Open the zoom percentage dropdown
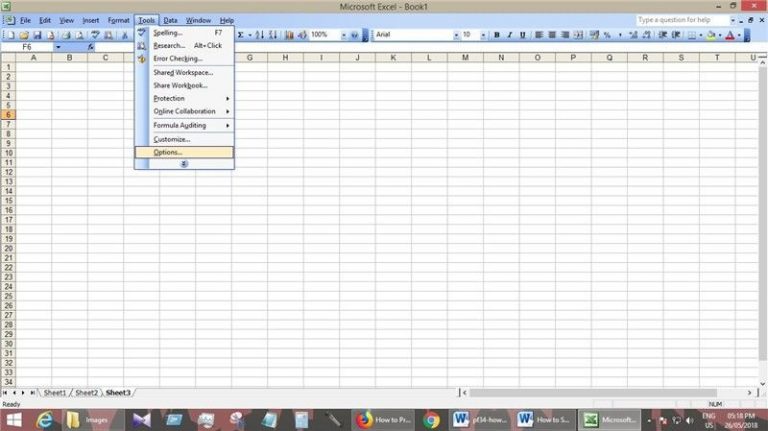Image resolution: width=768 pixels, height=431 pixels. pyautogui.click(x=343, y=35)
